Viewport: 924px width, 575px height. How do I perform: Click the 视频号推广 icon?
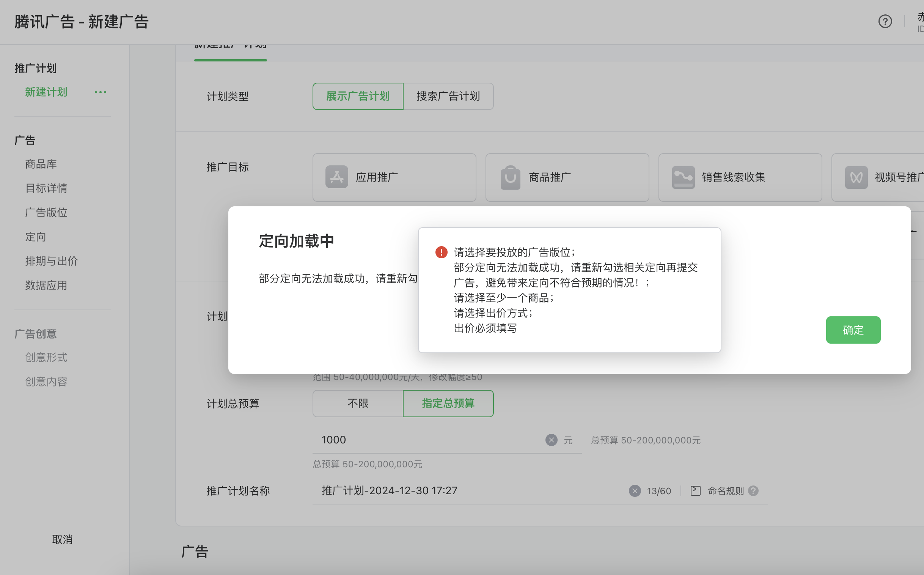point(856,177)
